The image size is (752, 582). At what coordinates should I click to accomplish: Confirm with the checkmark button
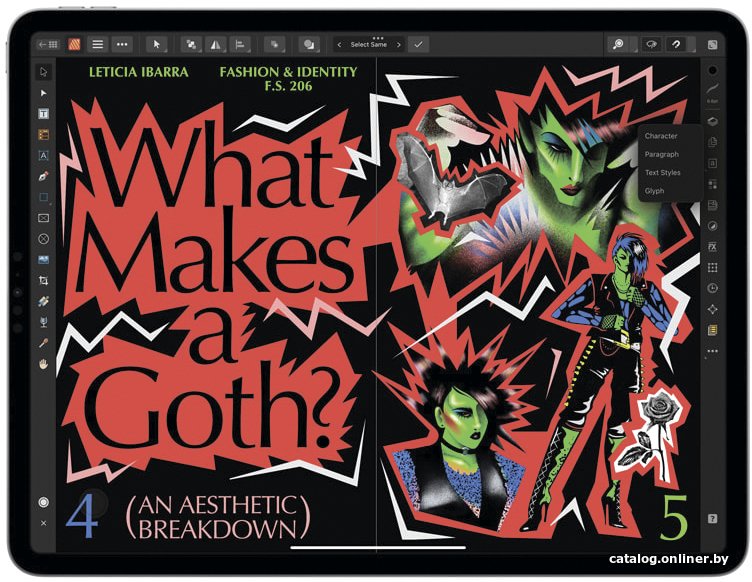pyautogui.click(x=418, y=44)
